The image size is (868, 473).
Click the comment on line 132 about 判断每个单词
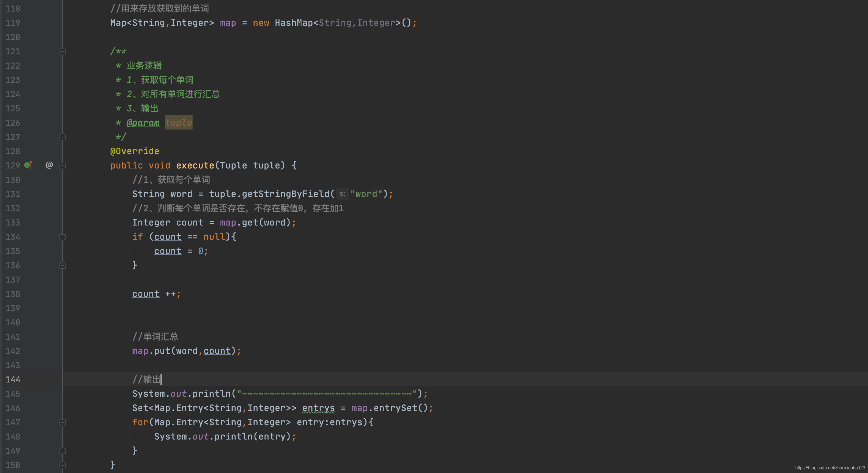[x=238, y=208]
